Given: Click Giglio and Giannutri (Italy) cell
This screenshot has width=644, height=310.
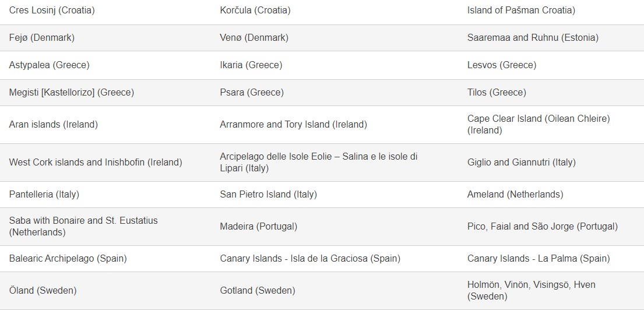Looking at the screenshot, I should 521,162.
